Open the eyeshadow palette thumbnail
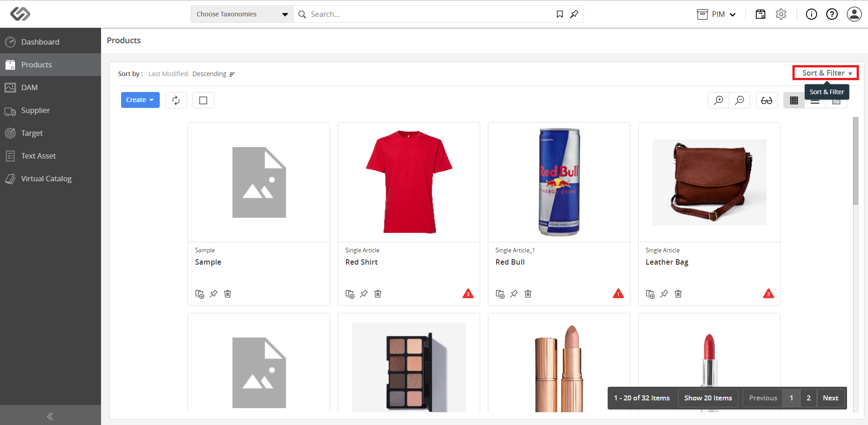This screenshot has width=868, height=425. [409, 367]
